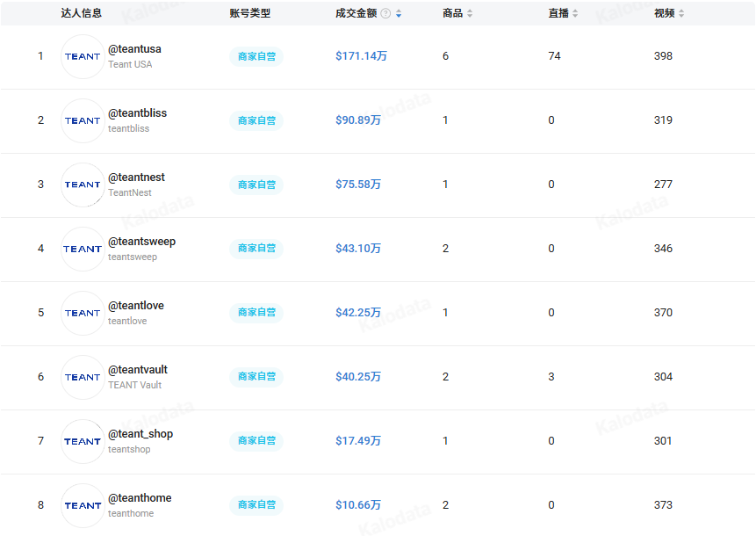The width and height of the screenshot is (756, 536).
Task: Open the @teantusa profile link
Action: tap(134, 49)
